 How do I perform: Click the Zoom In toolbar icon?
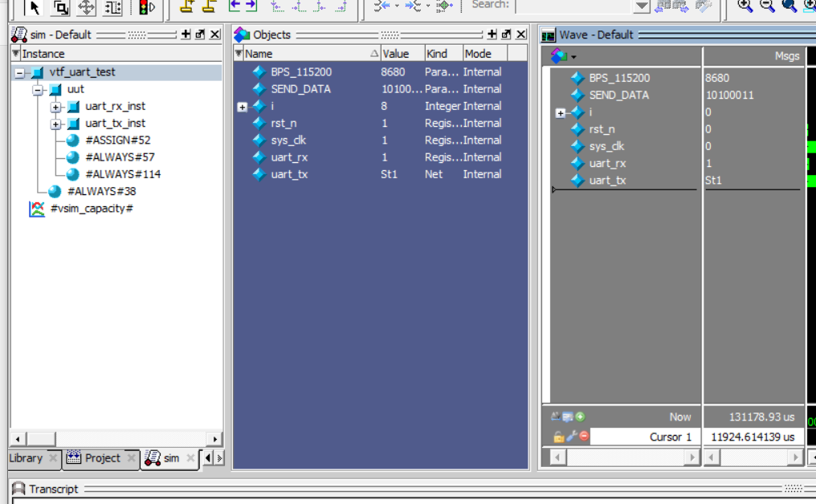(x=743, y=6)
